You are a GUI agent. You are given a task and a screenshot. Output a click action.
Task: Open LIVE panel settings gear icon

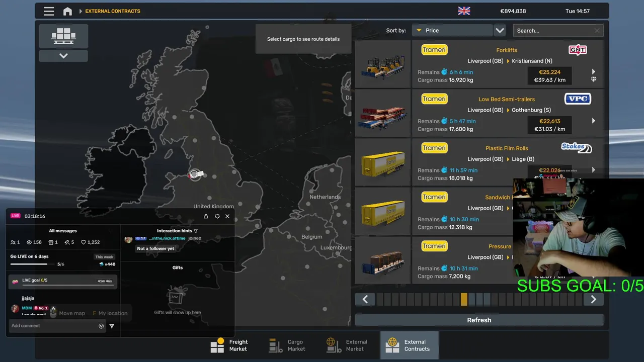click(x=217, y=216)
